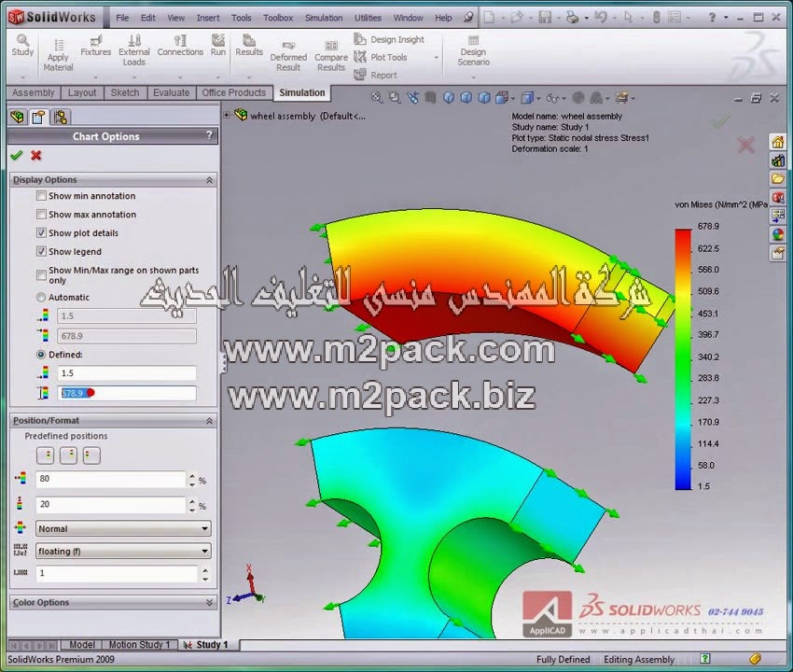
Task: Open the Normal legend style dropdown
Action: point(123,529)
